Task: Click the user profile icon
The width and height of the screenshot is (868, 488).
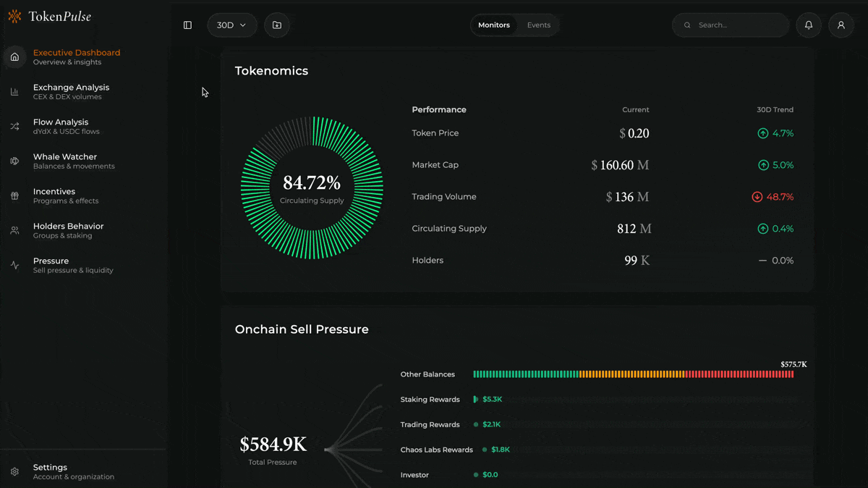Action: pos(841,25)
